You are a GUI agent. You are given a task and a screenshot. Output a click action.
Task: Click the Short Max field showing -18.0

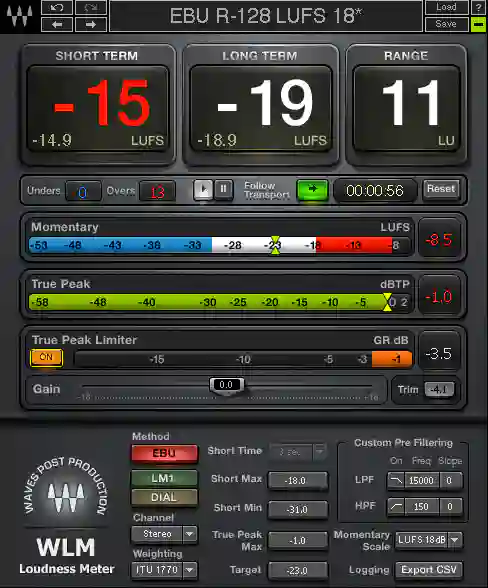pos(298,480)
